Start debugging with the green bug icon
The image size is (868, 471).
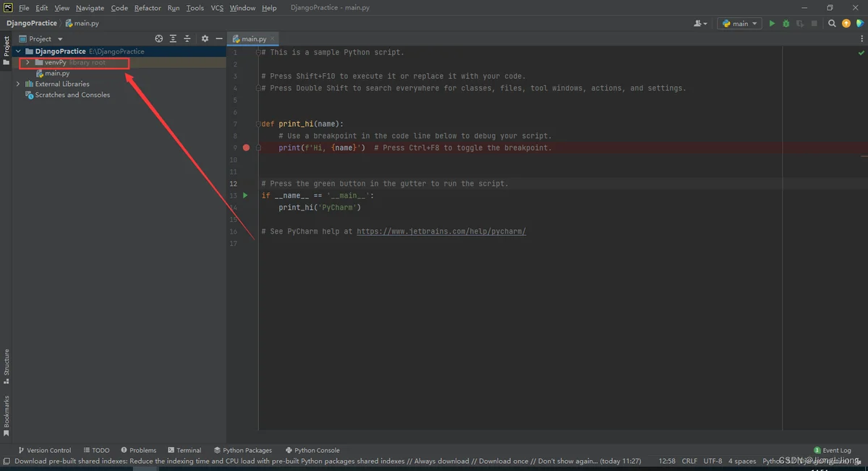point(786,23)
